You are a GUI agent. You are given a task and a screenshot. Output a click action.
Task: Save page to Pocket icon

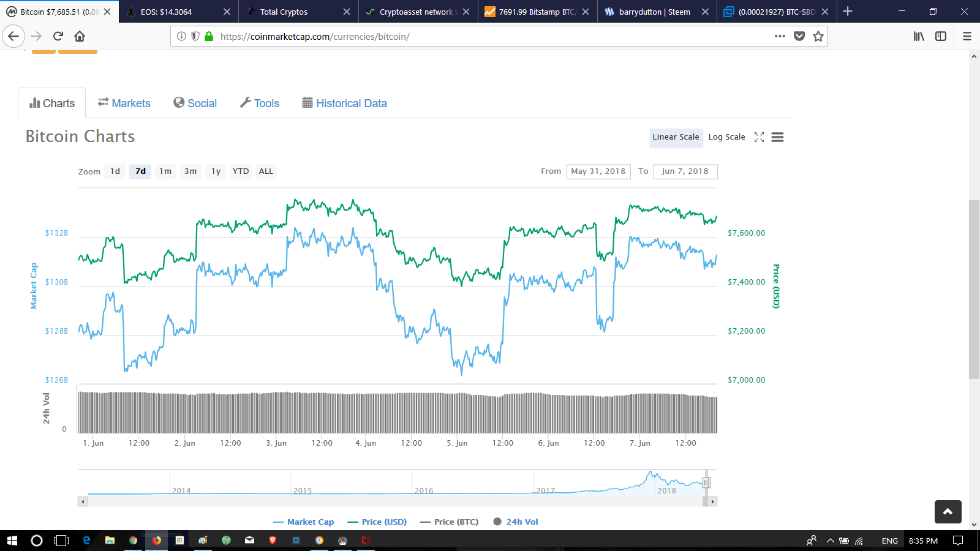click(799, 36)
